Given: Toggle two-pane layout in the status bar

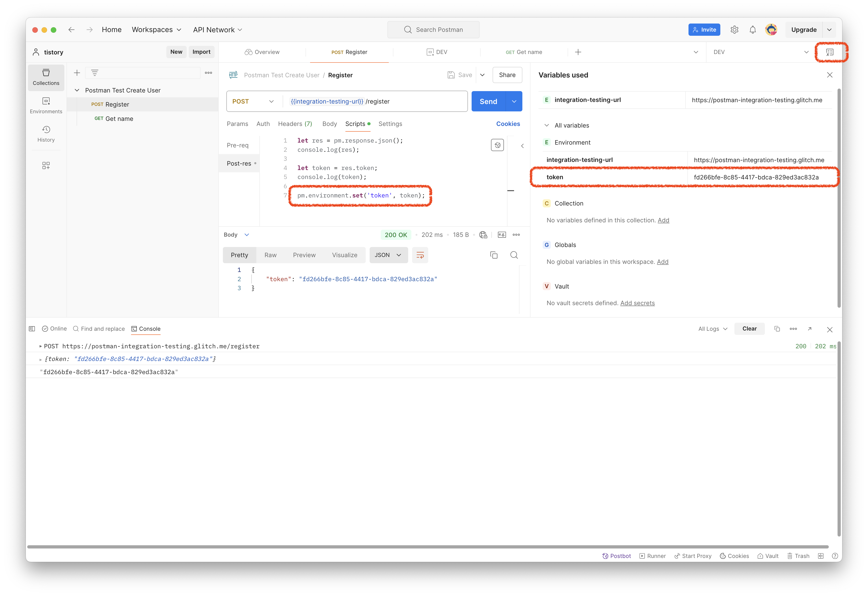Looking at the screenshot, I should pos(820,556).
